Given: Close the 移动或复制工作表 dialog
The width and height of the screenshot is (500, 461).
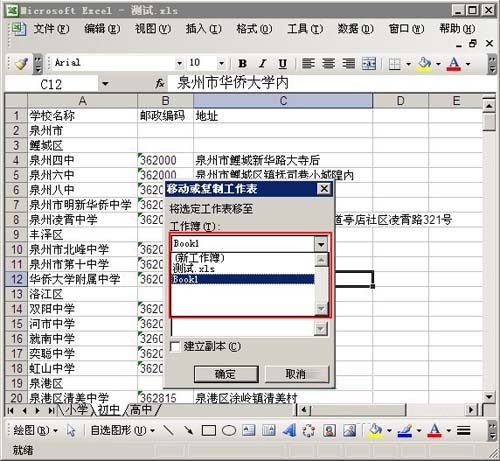Looking at the screenshot, I should [x=324, y=189].
